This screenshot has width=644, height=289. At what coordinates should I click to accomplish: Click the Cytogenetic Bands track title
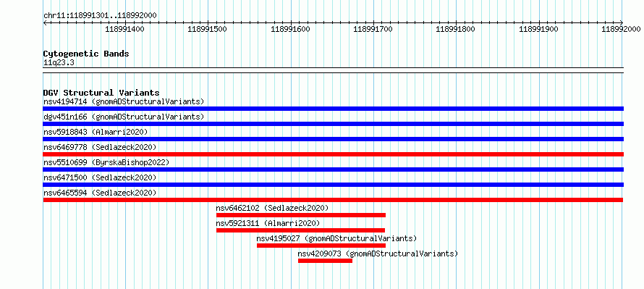pos(86,54)
